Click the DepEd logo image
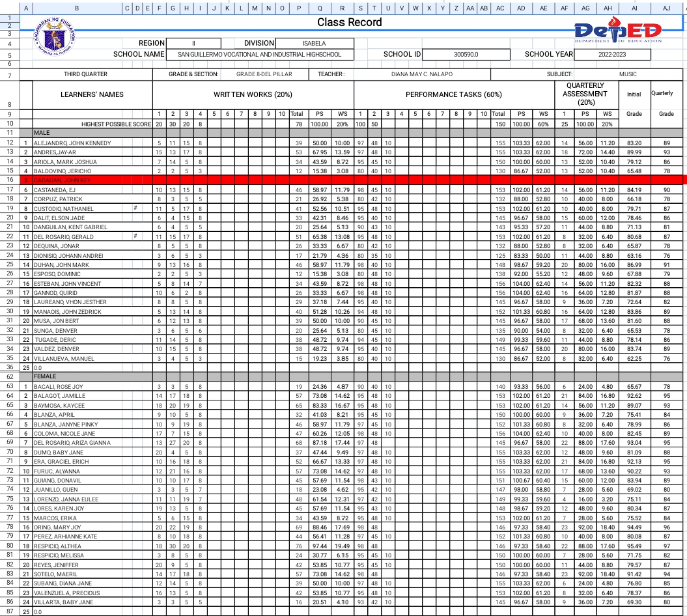This screenshot has height=616, width=687. [x=617, y=30]
